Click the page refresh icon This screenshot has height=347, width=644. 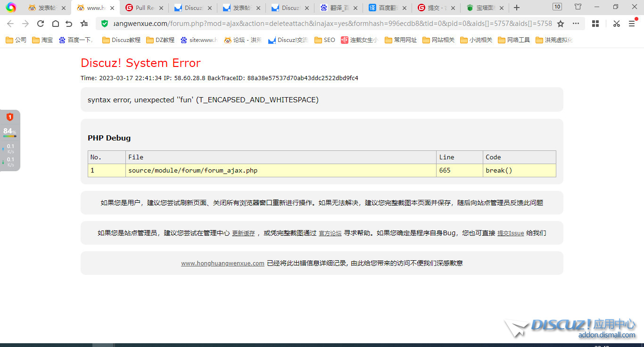pyautogui.click(x=41, y=24)
